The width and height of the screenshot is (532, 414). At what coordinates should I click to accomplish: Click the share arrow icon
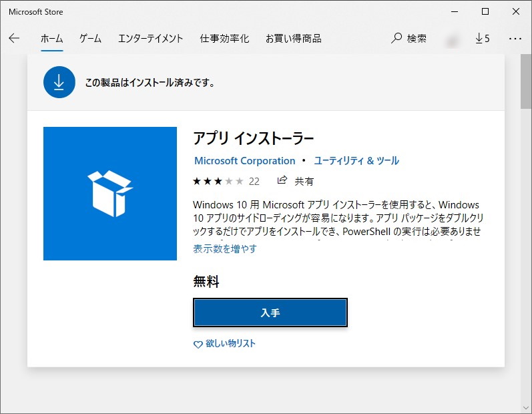pos(282,180)
